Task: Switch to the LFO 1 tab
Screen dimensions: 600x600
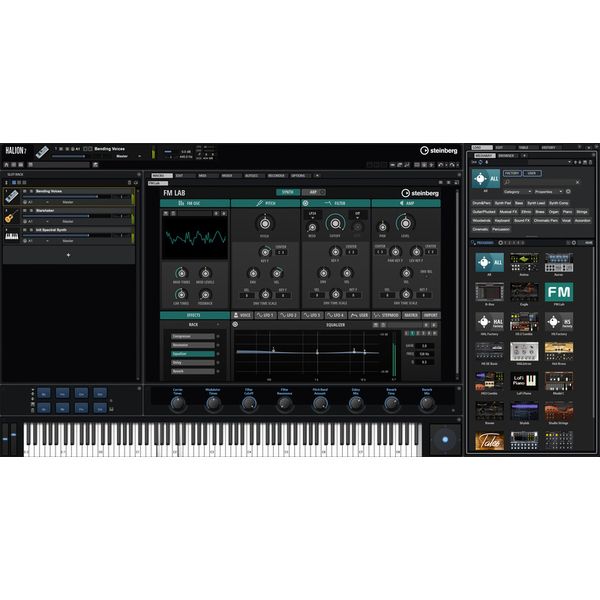Action: click(267, 315)
